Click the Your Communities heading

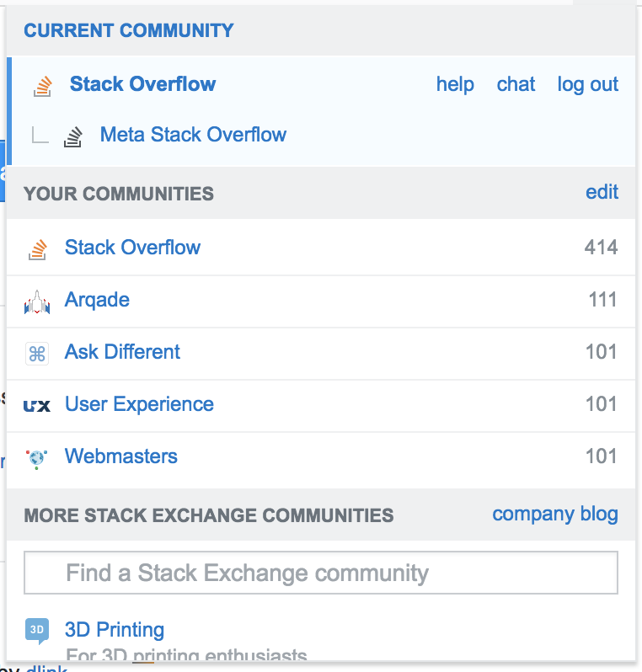point(118,194)
